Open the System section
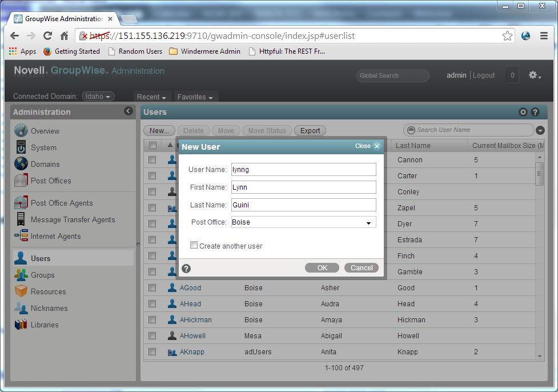The width and height of the screenshot is (558, 392). (x=43, y=147)
